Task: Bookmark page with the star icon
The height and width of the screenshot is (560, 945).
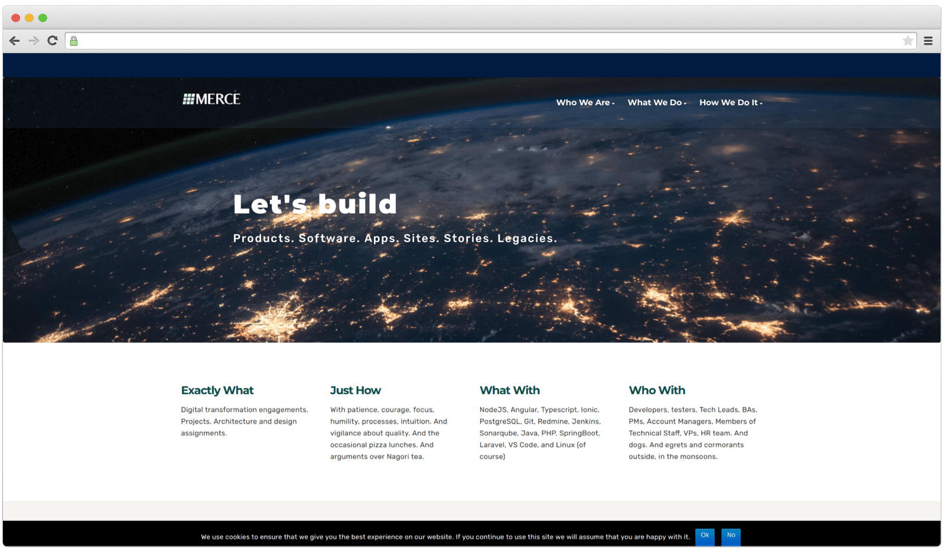Action: [x=908, y=41]
